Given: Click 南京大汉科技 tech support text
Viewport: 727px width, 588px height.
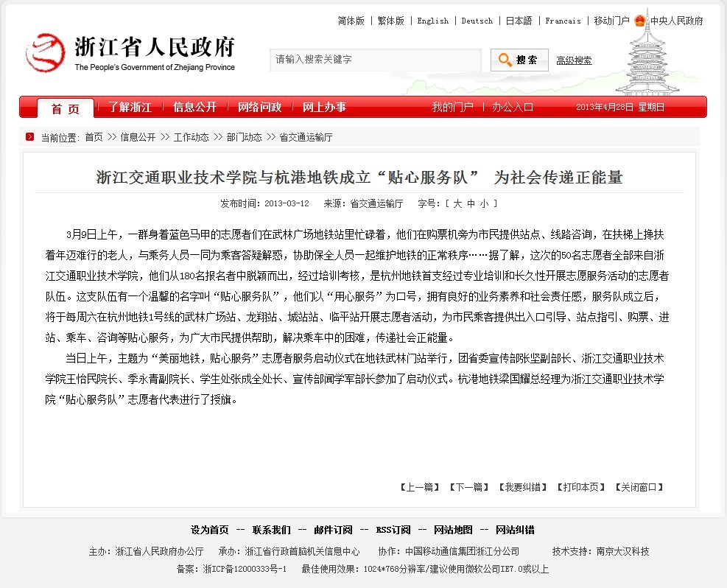Looking at the screenshot, I should 622,551.
